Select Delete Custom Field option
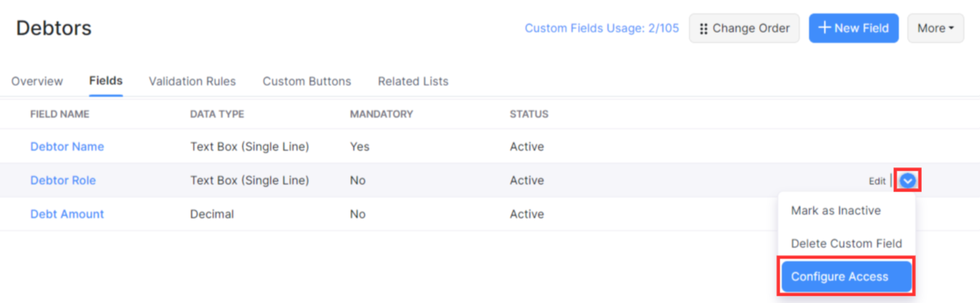 click(846, 243)
